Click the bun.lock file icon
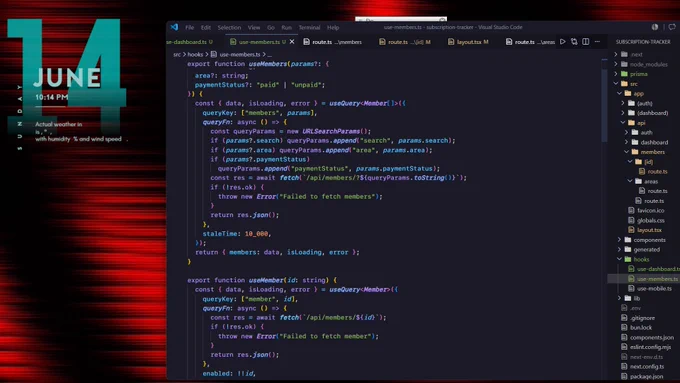Screen dimensions: 680x383 click(624, 327)
